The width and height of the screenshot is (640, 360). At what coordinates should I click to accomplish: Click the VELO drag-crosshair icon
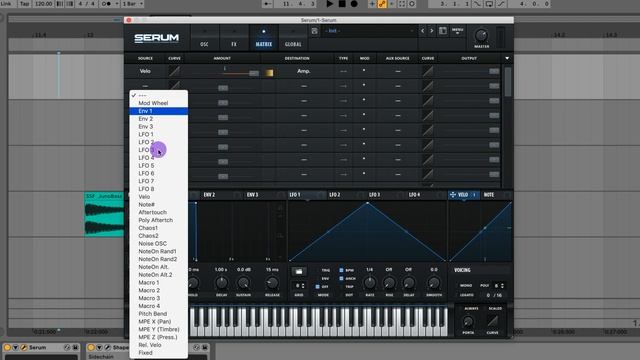[x=453, y=195]
